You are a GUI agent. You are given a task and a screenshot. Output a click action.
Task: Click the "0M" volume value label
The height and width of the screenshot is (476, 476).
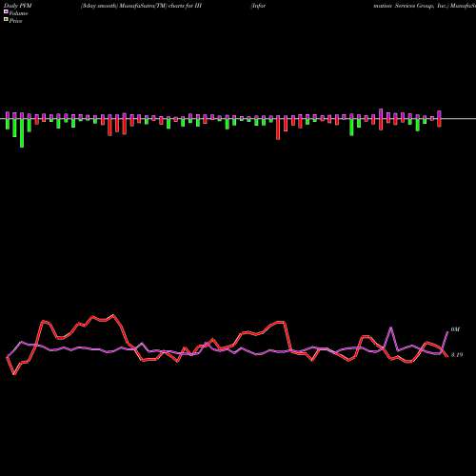click(455, 329)
